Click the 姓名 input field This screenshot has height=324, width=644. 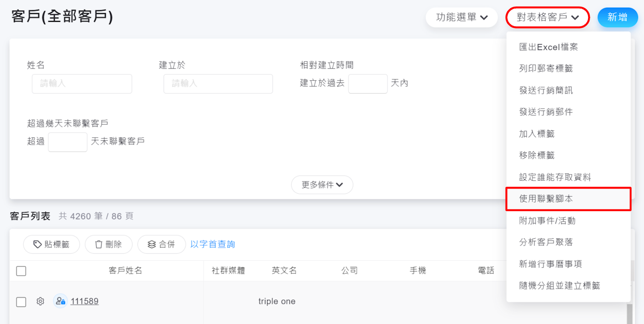pos(82,84)
